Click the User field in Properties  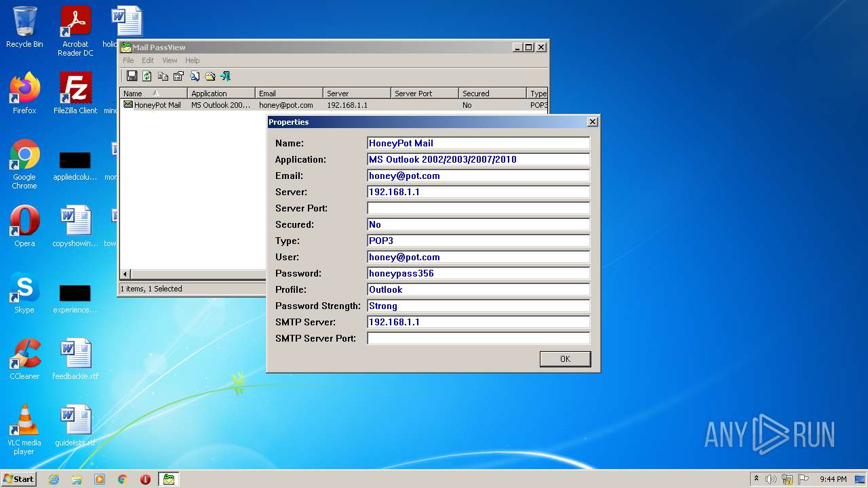coord(478,257)
